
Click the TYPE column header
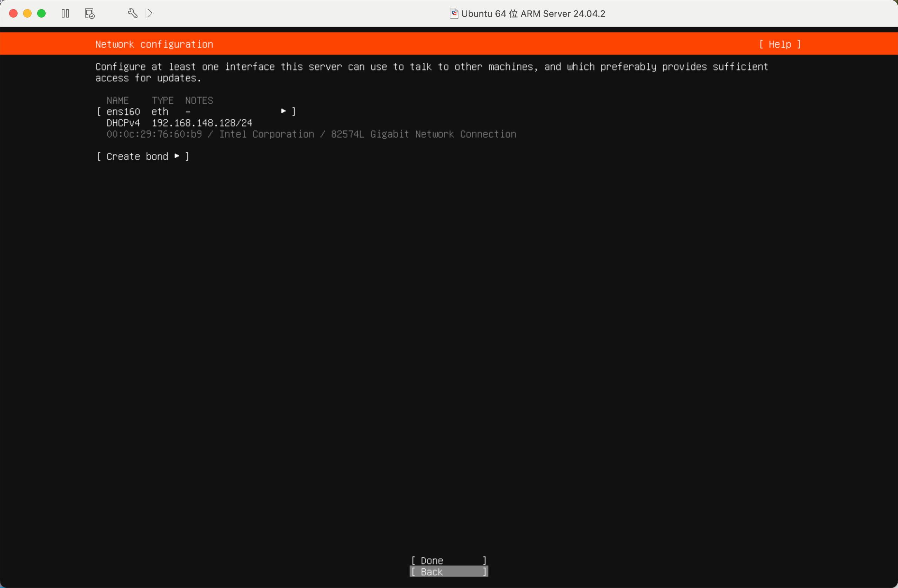pyautogui.click(x=163, y=100)
